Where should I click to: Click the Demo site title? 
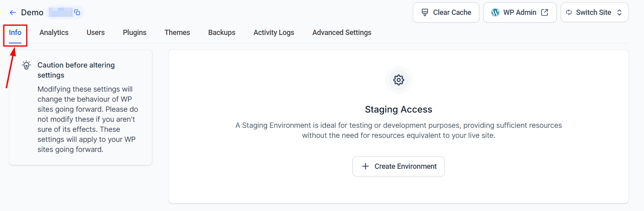pos(32,12)
